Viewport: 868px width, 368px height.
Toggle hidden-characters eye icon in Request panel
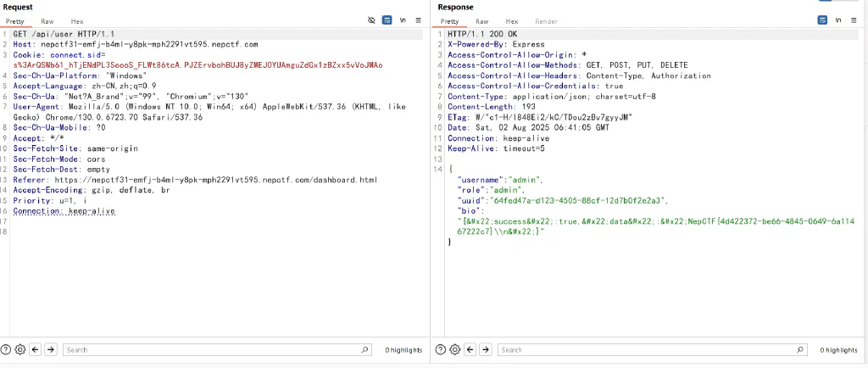(x=371, y=20)
